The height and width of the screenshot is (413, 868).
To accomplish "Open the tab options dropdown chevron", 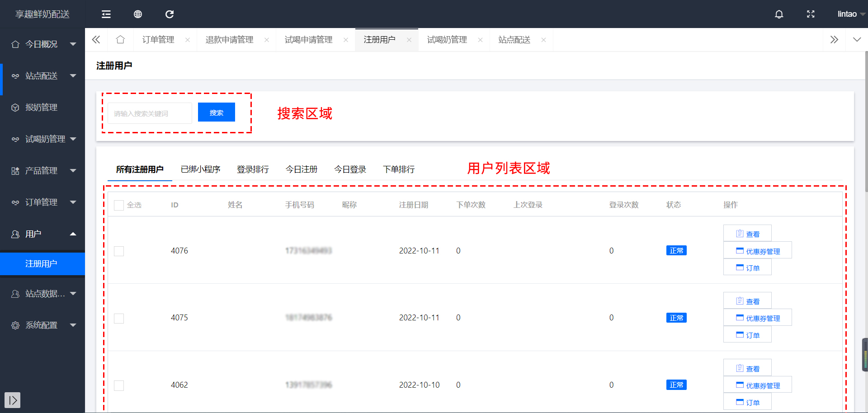I will click(857, 40).
